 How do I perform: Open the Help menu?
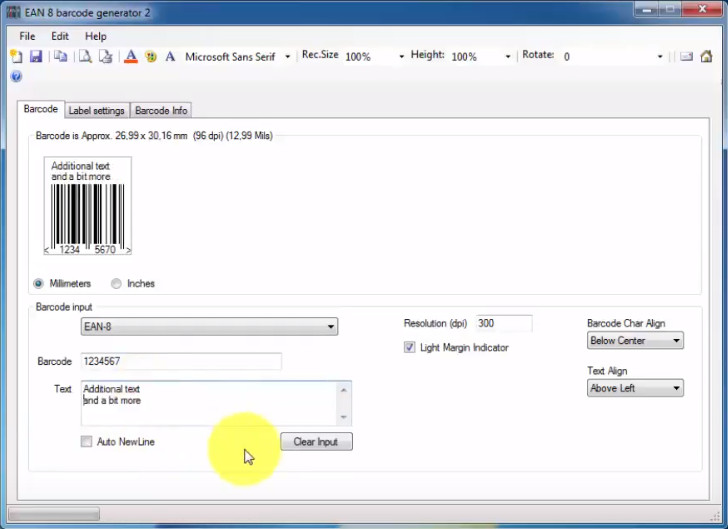pyautogui.click(x=96, y=36)
